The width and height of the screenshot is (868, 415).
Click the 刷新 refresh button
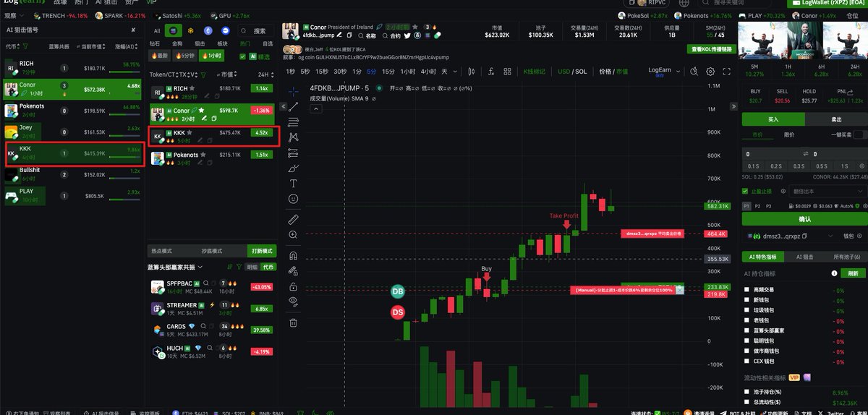click(x=854, y=273)
